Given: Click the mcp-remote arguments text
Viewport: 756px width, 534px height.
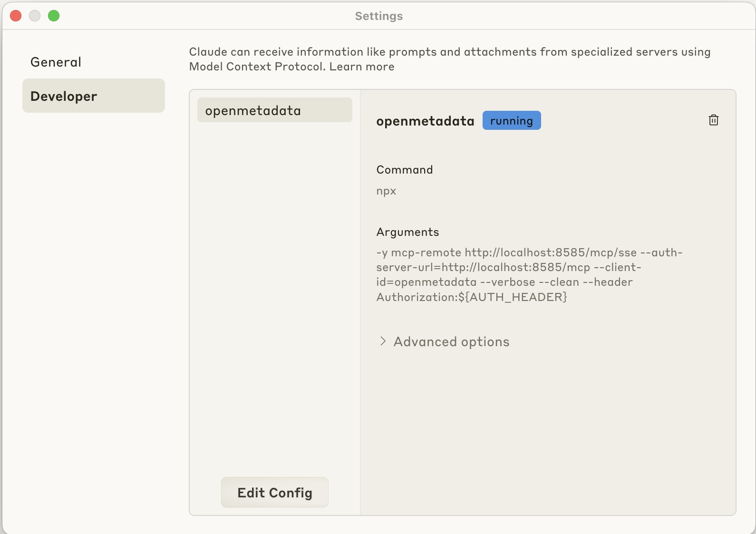Looking at the screenshot, I should coord(529,275).
